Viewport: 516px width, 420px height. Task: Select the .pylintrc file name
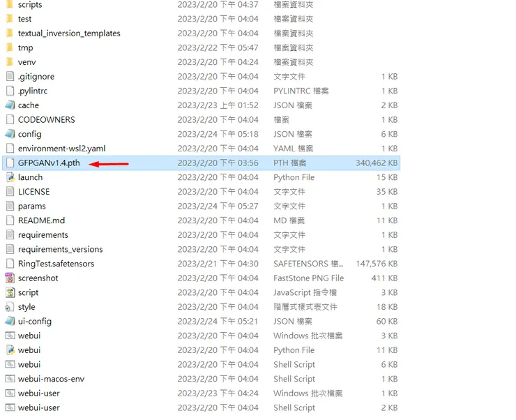click(x=33, y=91)
